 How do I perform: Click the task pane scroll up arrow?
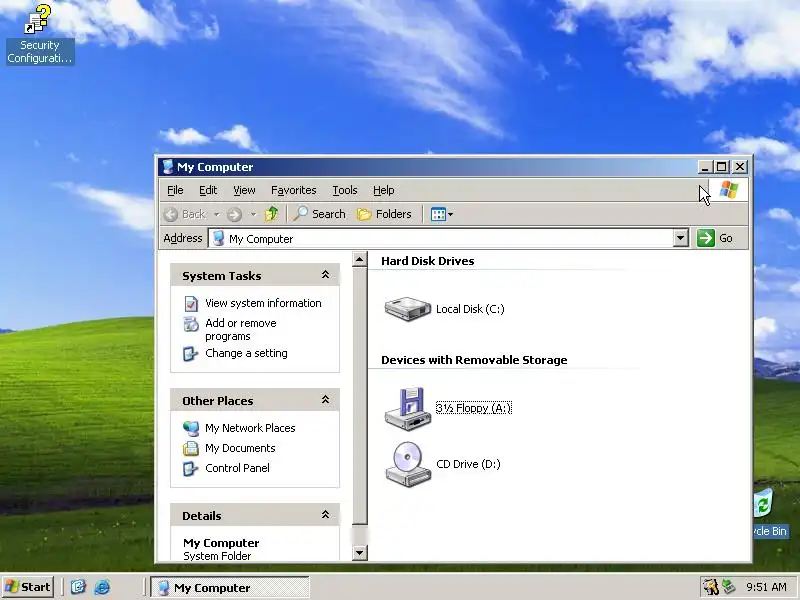pos(360,260)
